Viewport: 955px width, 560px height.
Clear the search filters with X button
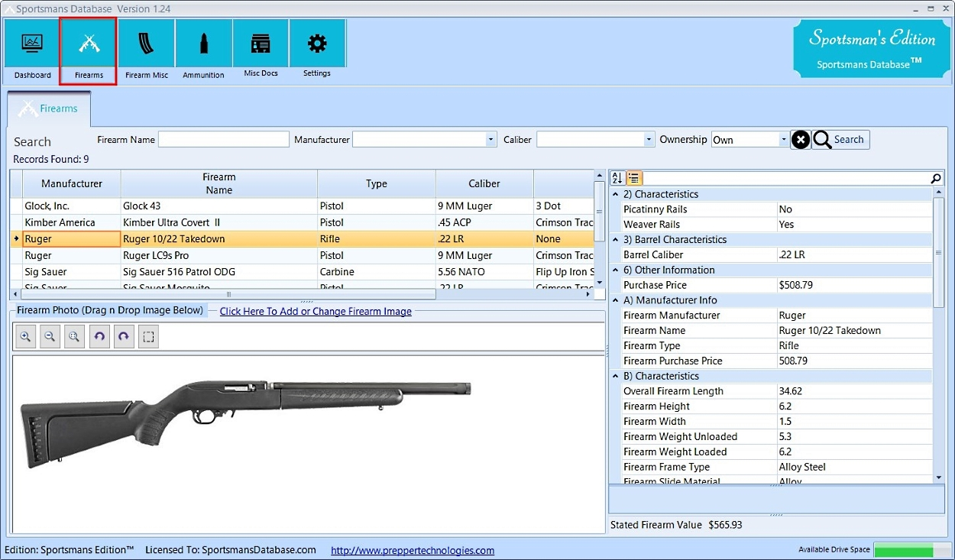coord(800,140)
